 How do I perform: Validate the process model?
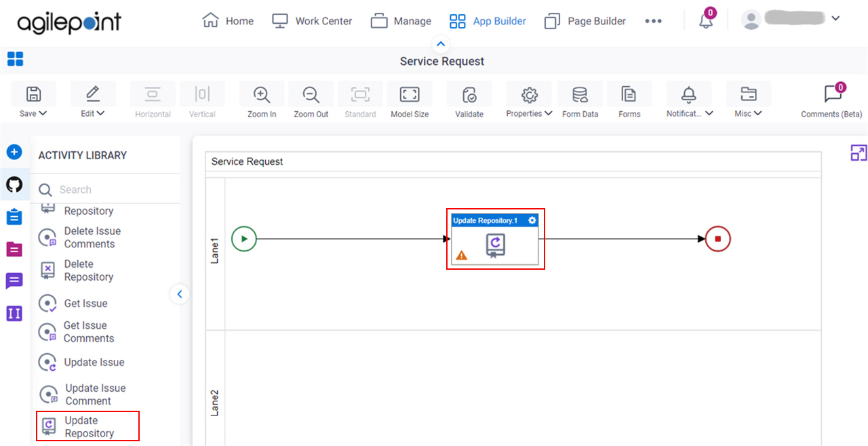pyautogui.click(x=469, y=100)
